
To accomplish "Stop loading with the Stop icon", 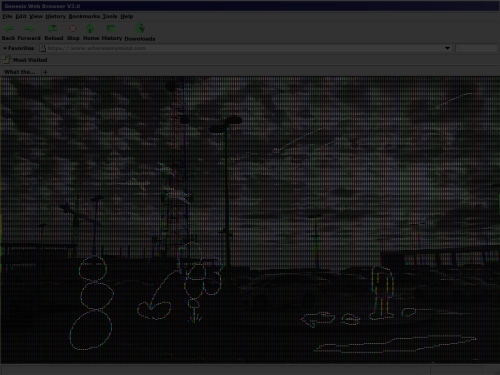I will (73, 29).
